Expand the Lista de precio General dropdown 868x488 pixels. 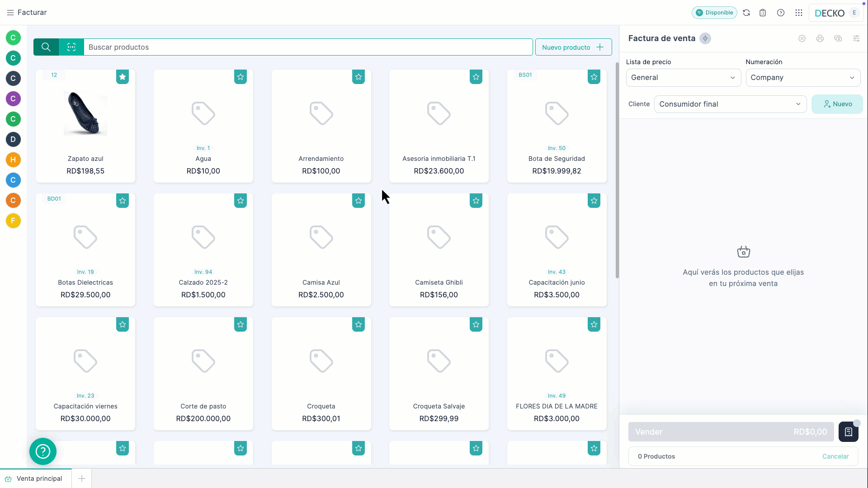683,78
